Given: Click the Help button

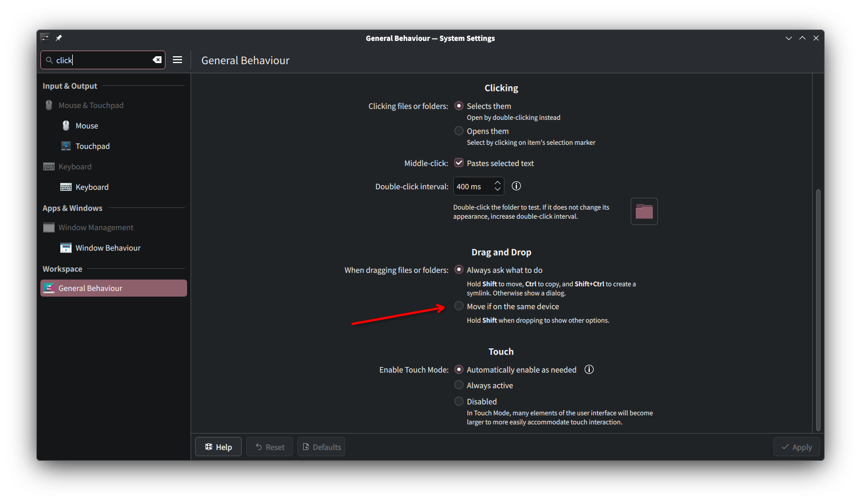Looking at the screenshot, I should click(x=218, y=447).
